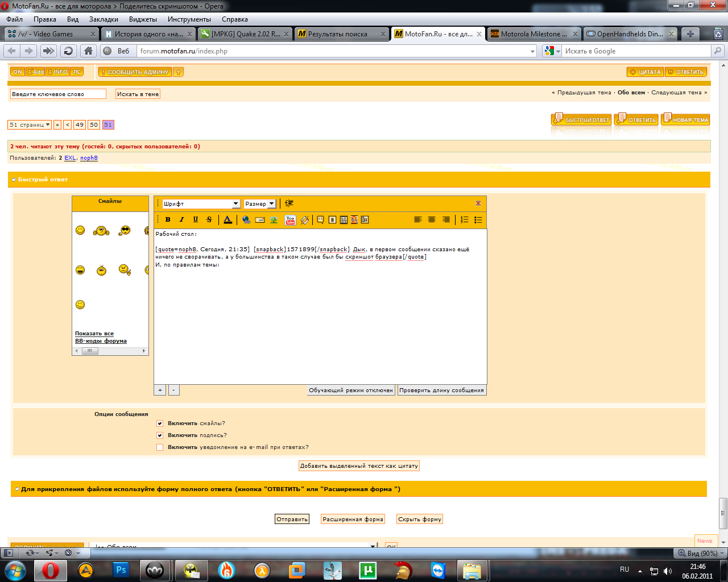The height and width of the screenshot is (582, 728).
Task: Close the editor toolbar with red X
Action: point(478,203)
